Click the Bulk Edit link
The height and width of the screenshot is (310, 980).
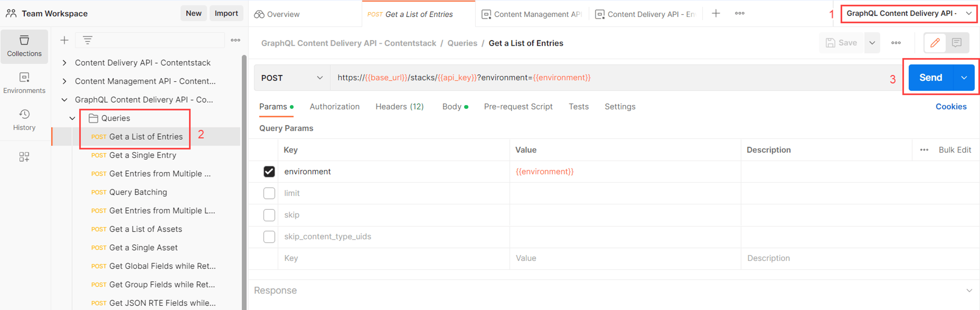point(954,150)
